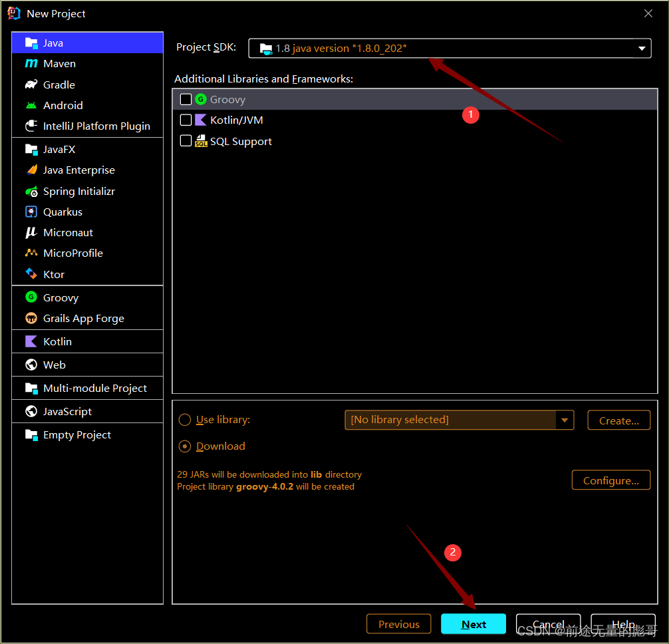Select the Java Enterprise icon
669x644 pixels.
31,170
